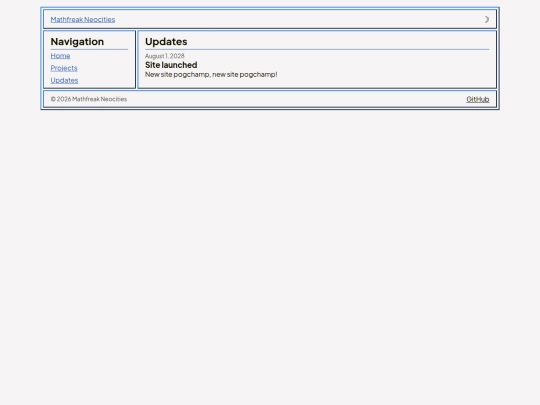
Task: Go to Home in Navigation
Action: tap(60, 56)
